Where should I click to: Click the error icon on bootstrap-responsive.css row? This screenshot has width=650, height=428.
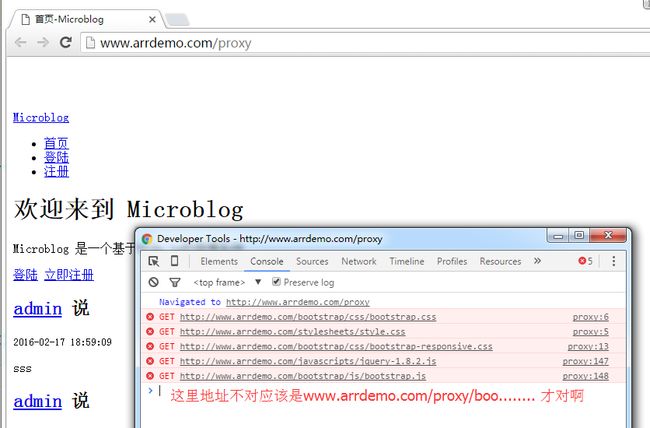(x=150, y=346)
